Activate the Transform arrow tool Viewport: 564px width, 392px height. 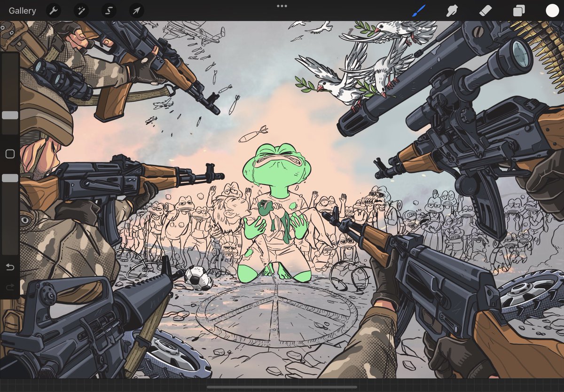(x=136, y=10)
